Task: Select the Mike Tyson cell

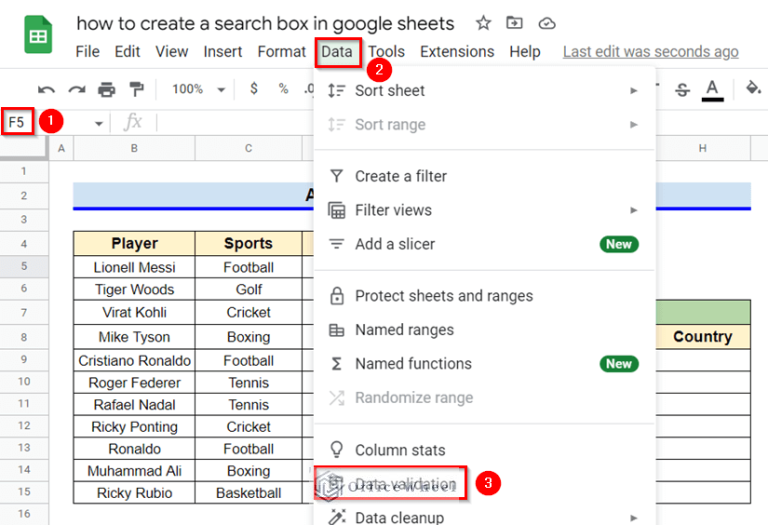Action: 134,337
